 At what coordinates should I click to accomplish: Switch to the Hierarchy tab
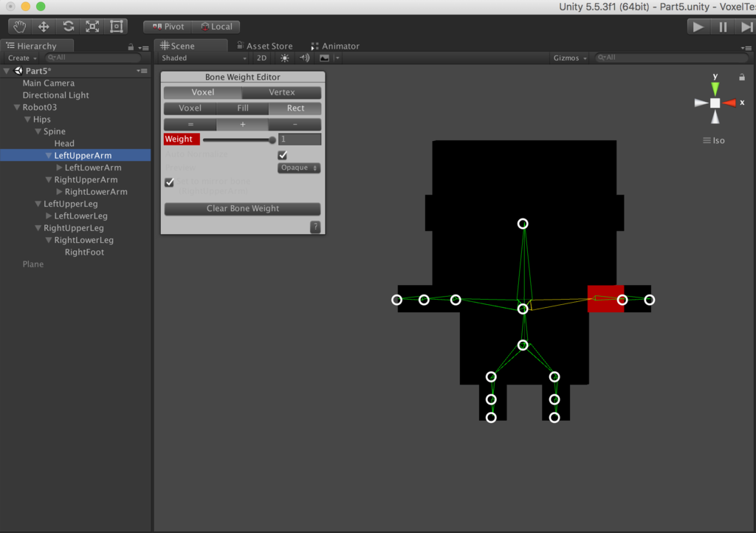[37, 46]
